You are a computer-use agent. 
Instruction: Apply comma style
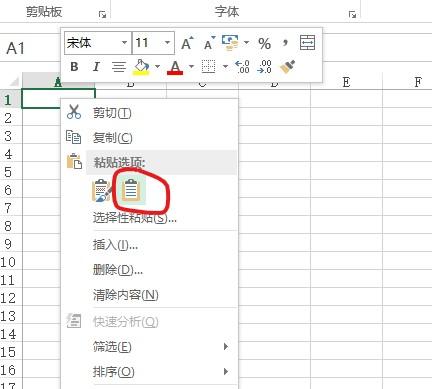[285, 43]
